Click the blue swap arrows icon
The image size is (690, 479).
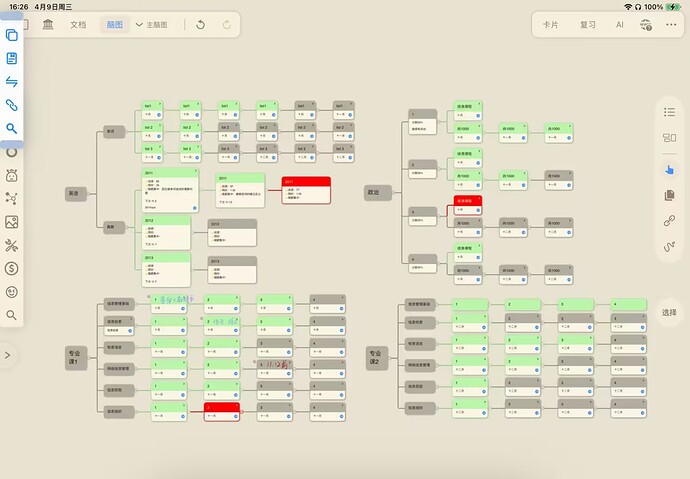coord(11,81)
